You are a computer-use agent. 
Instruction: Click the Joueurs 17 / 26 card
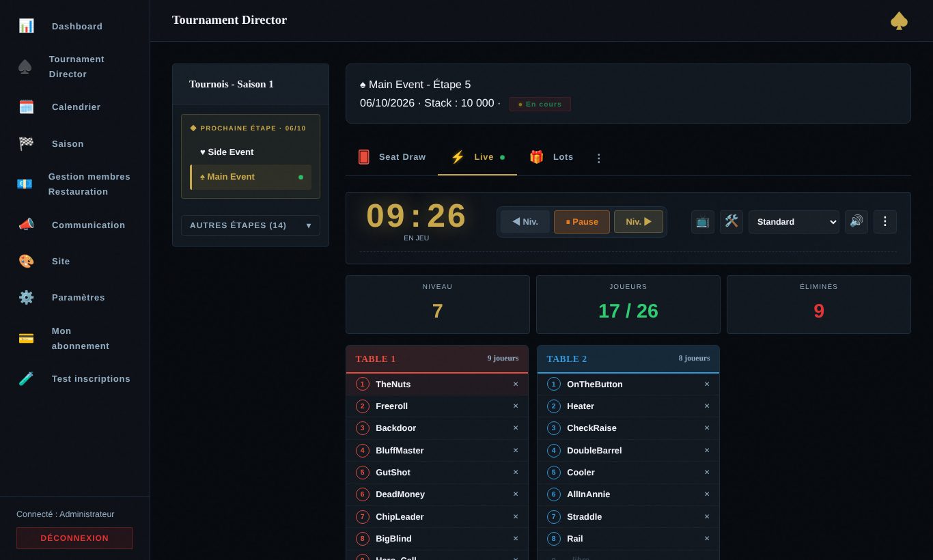click(628, 305)
